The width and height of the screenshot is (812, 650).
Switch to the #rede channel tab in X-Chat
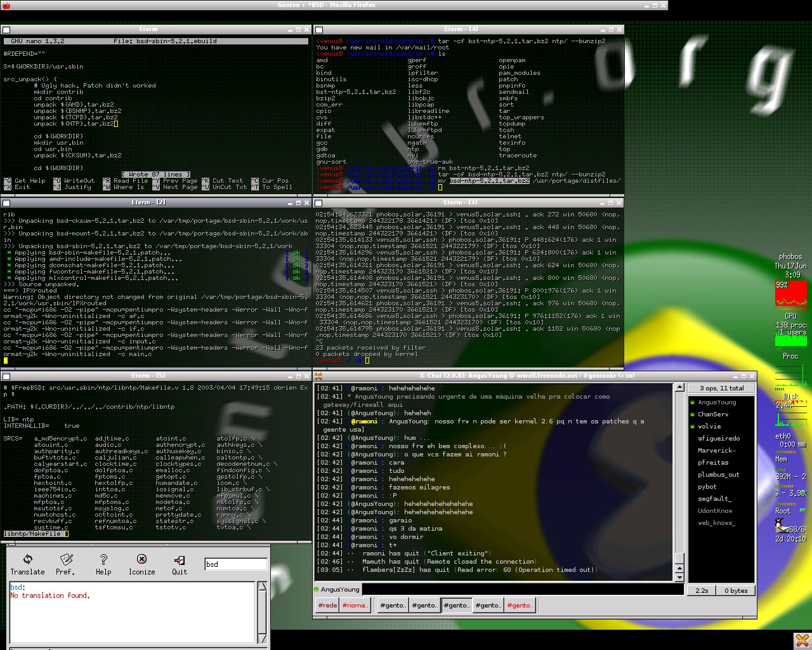(x=327, y=606)
